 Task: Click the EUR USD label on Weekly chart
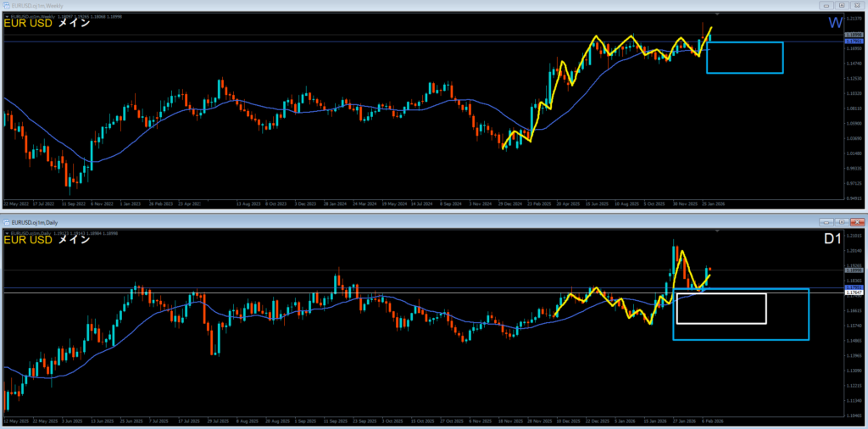click(30, 24)
